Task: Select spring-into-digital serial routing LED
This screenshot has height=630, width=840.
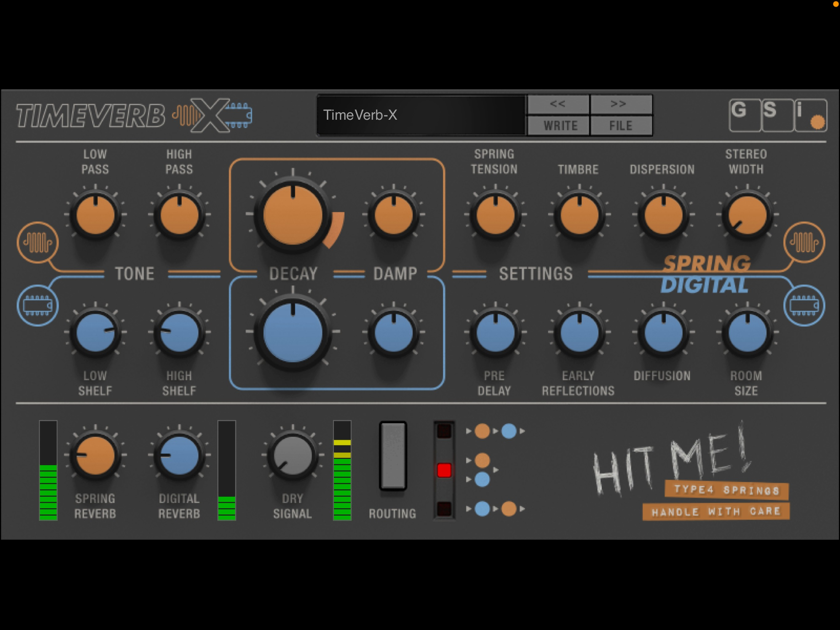Action: click(444, 431)
